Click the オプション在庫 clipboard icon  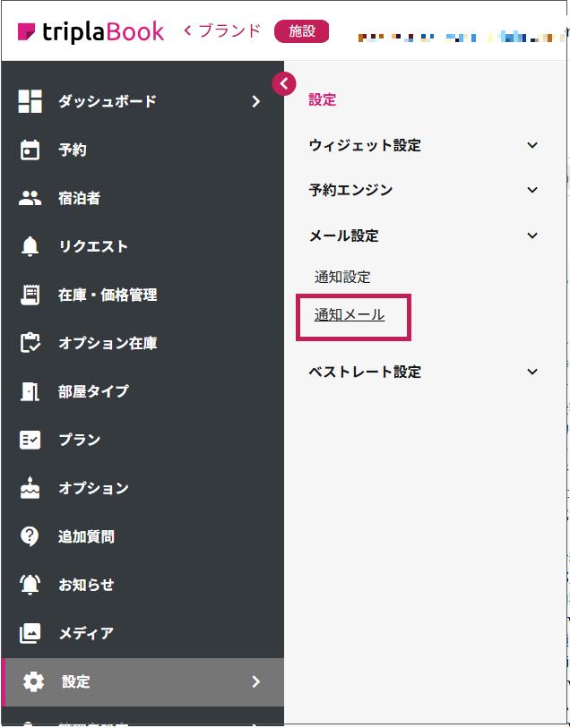pyautogui.click(x=30, y=343)
